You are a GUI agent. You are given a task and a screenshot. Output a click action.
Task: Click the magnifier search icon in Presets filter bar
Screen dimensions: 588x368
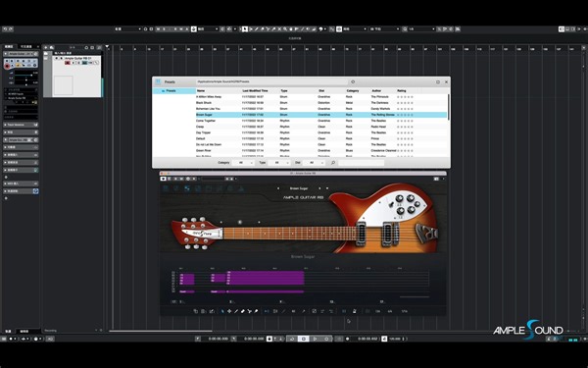(332, 163)
